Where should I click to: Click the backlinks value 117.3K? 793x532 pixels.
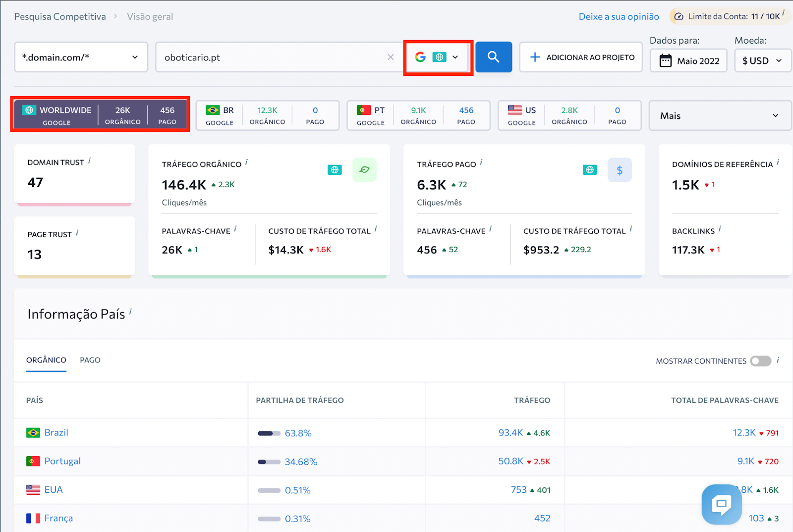(688, 250)
